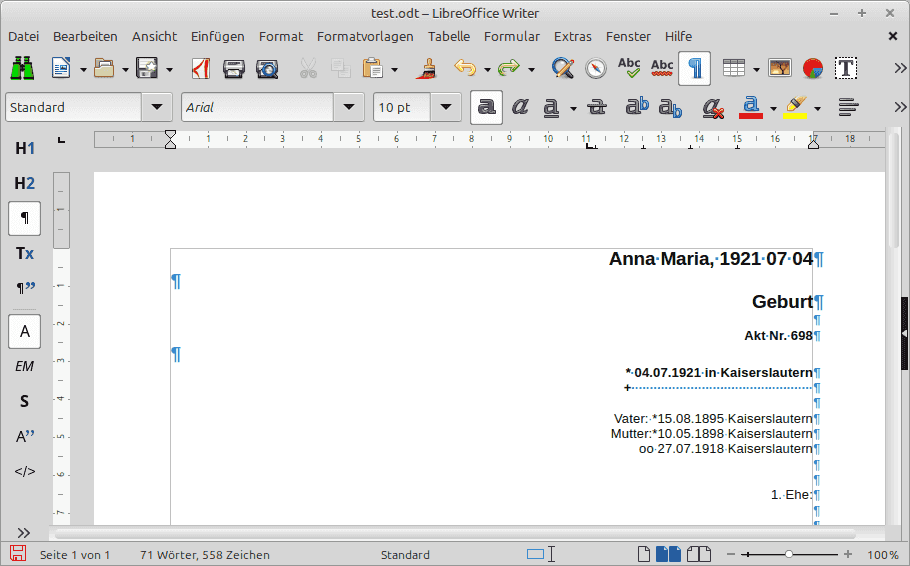910x566 pixels.
Task: Click the word count in status bar
Action: 204,554
